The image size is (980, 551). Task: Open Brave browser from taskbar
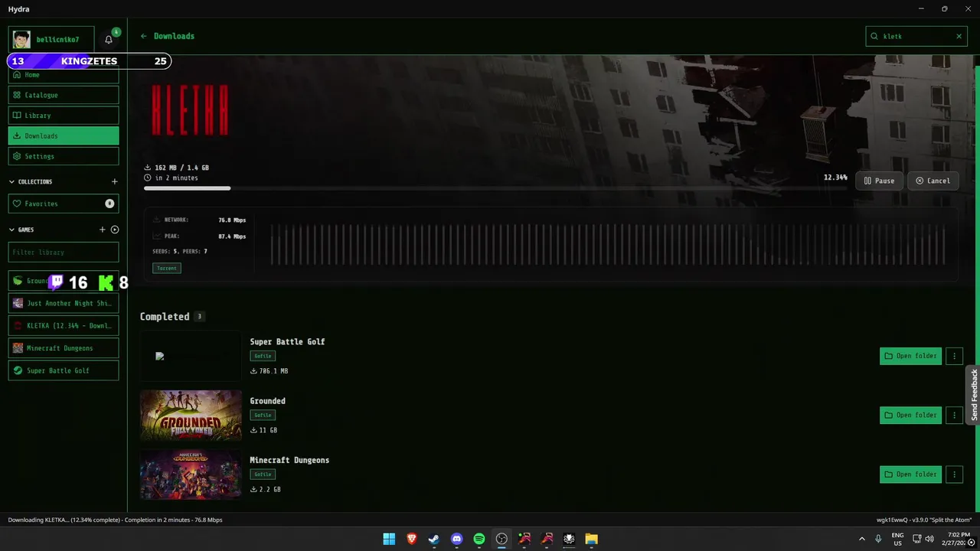(x=411, y=539)
